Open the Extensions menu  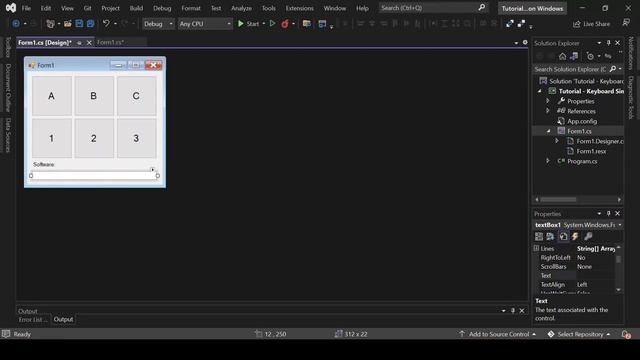click(299, 8)
